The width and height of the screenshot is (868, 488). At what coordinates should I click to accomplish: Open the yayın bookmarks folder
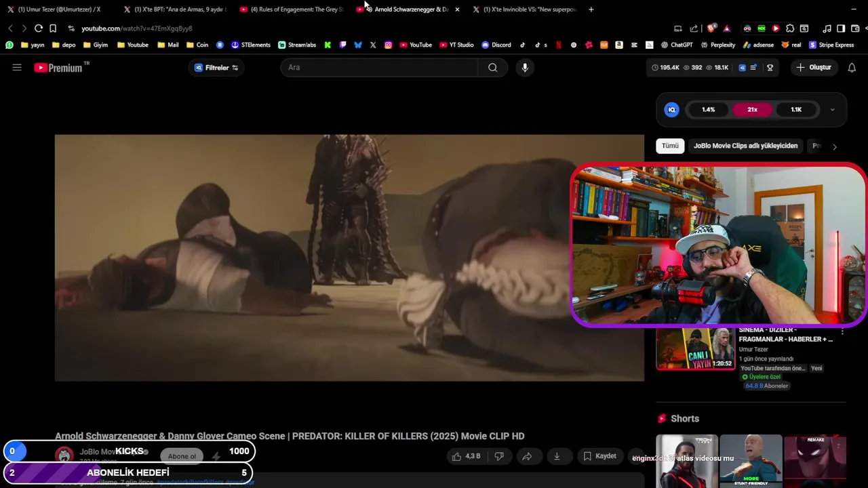[x=33, y=45]
